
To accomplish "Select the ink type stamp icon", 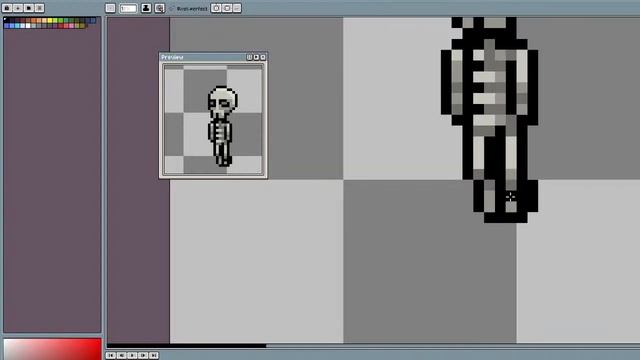I will pyautogui.click(x=146, y=8).
